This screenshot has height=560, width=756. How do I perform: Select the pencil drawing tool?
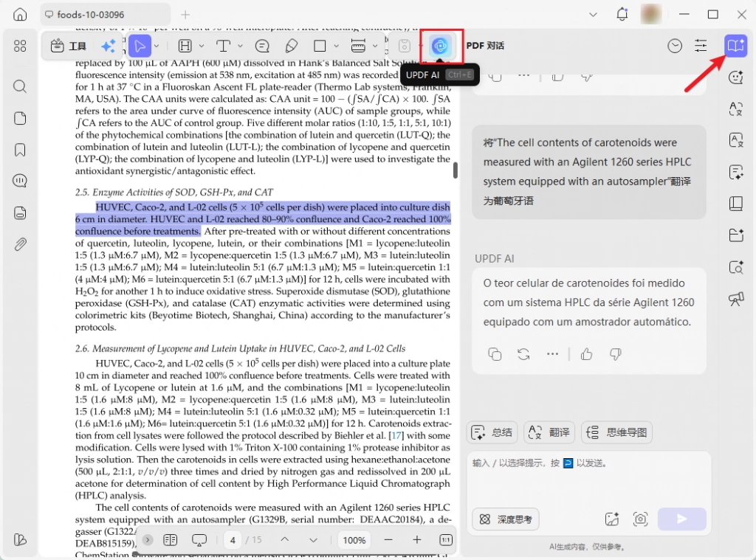click(291, 46)
